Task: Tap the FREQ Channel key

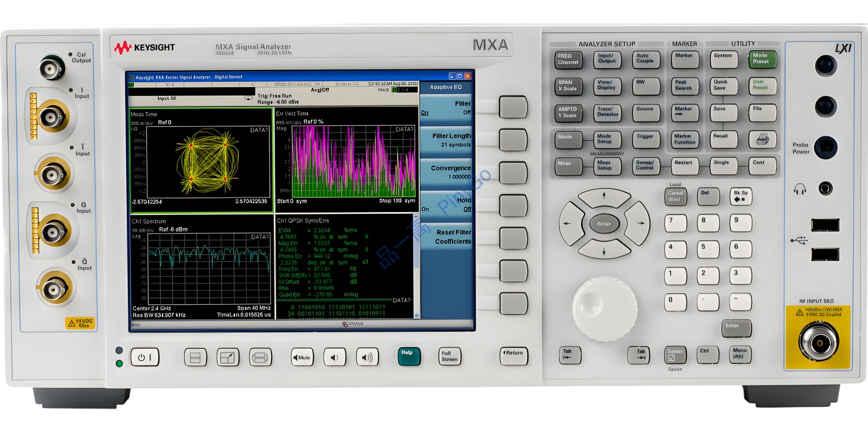Action: [568, 59]
